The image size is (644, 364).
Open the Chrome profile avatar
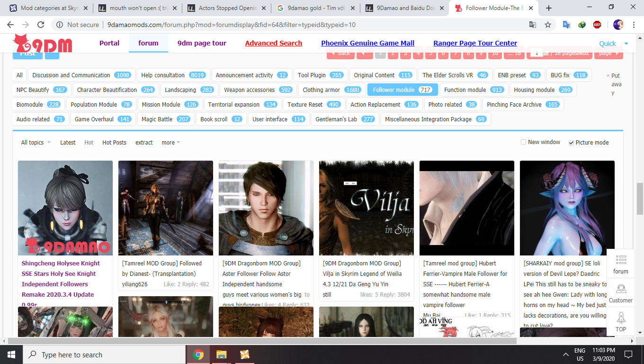[618, 25]
